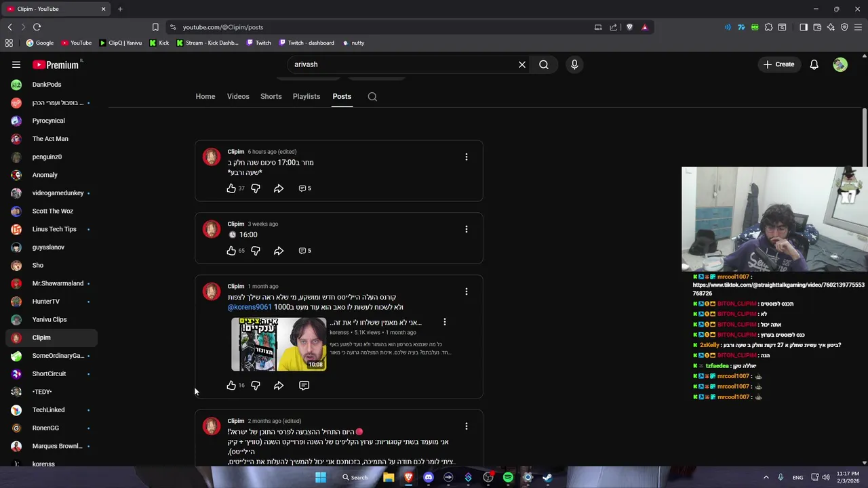The height and width of the screenshot is (488, 868).
Task: Open options menu for 6 hours ago post
Action: [x=466, y=157]
